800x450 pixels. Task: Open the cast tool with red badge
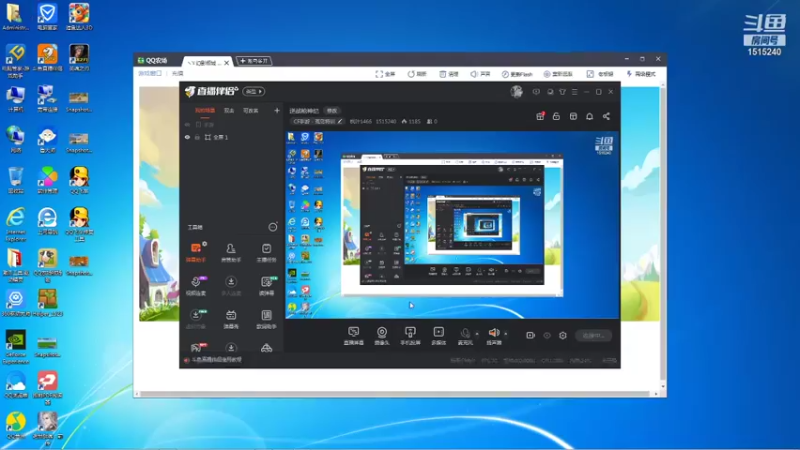pyautogui.click(x=196, y=348)
